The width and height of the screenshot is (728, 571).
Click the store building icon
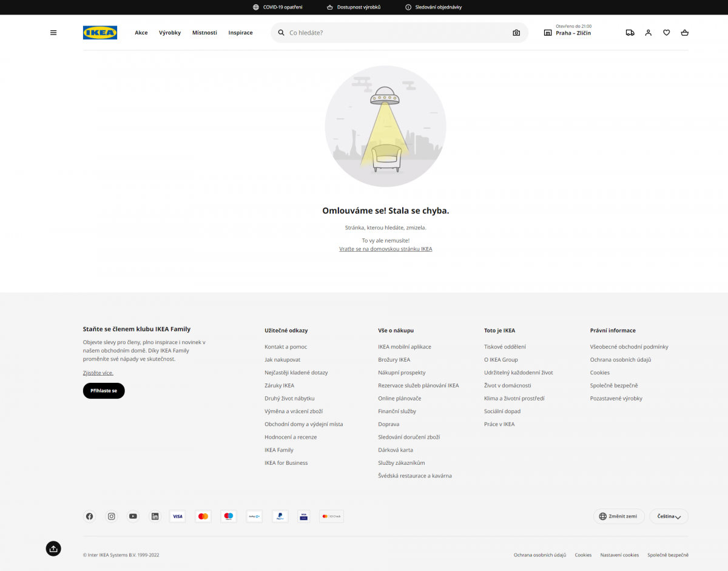point(548,33)
